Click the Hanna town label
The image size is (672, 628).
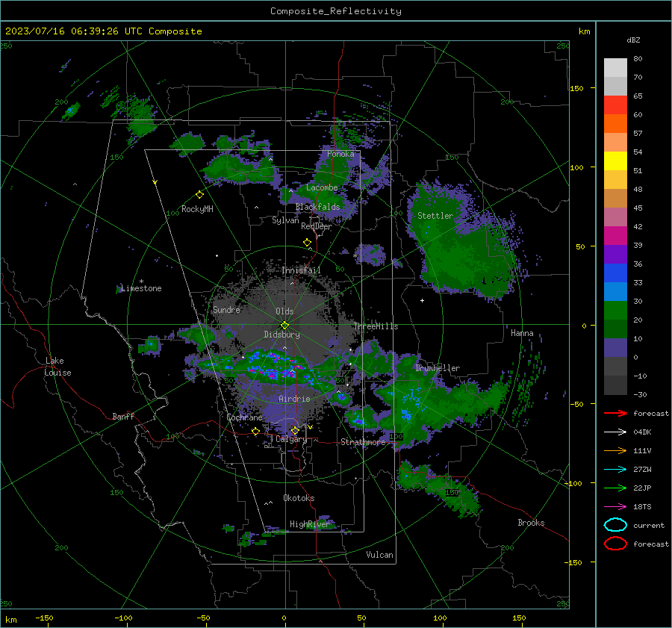point(522,333)
